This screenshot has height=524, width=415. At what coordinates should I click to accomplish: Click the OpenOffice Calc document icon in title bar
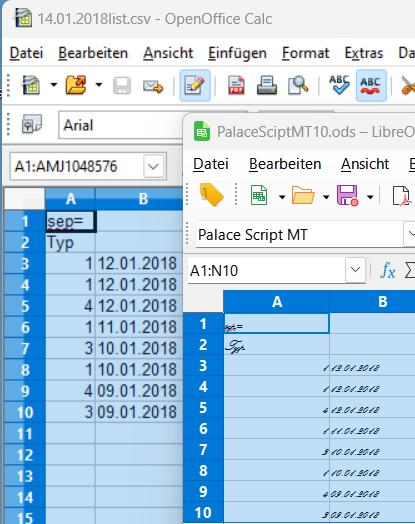(23, 18)
